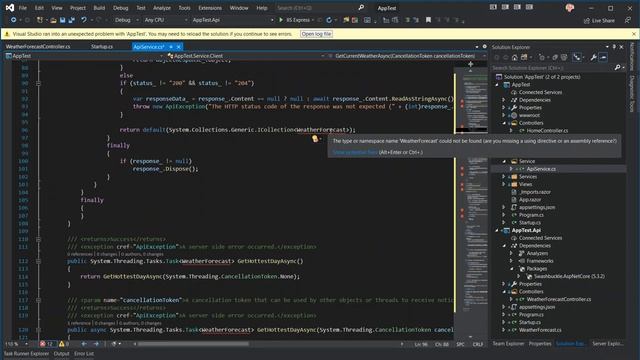Click the previous issue arrow in status strip

pos(84,344)
